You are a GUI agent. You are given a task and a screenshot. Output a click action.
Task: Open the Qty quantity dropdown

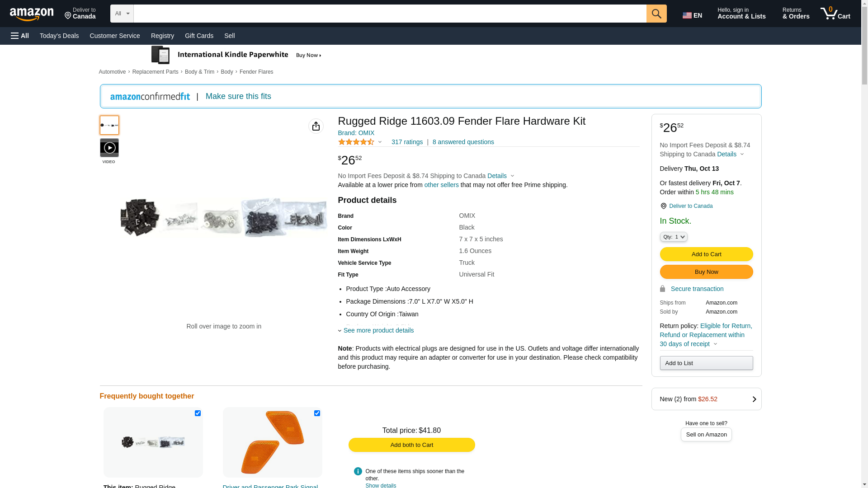(674, 237)
